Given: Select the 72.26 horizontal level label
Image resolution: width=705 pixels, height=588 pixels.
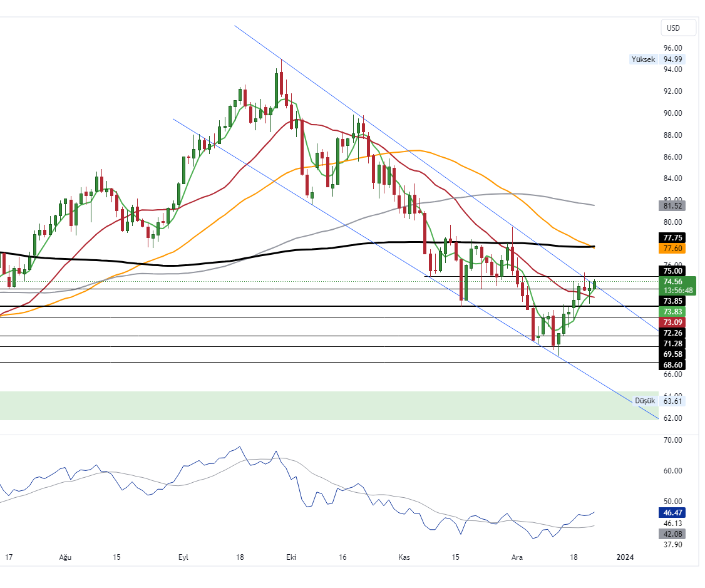Looking at the screenshot, I should coord(672,333).
